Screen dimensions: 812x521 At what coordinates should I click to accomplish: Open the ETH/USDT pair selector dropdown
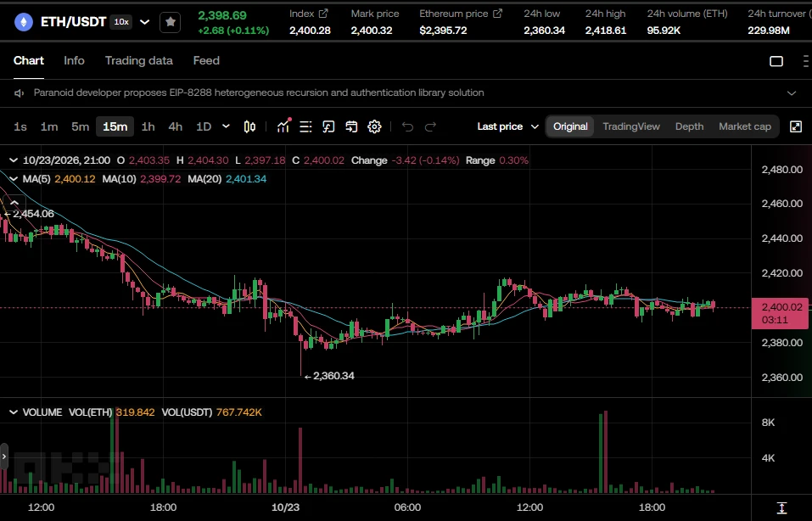coord(145,22)
